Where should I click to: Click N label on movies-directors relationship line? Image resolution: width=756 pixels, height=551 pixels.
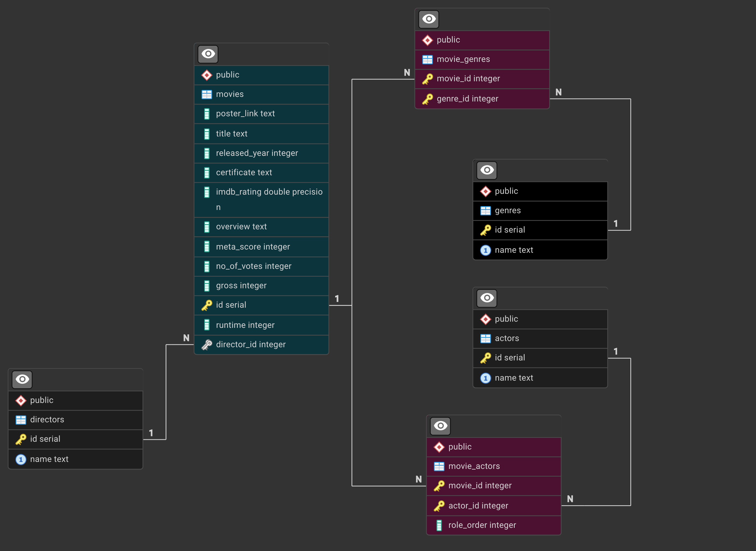(x=186, y=338)
